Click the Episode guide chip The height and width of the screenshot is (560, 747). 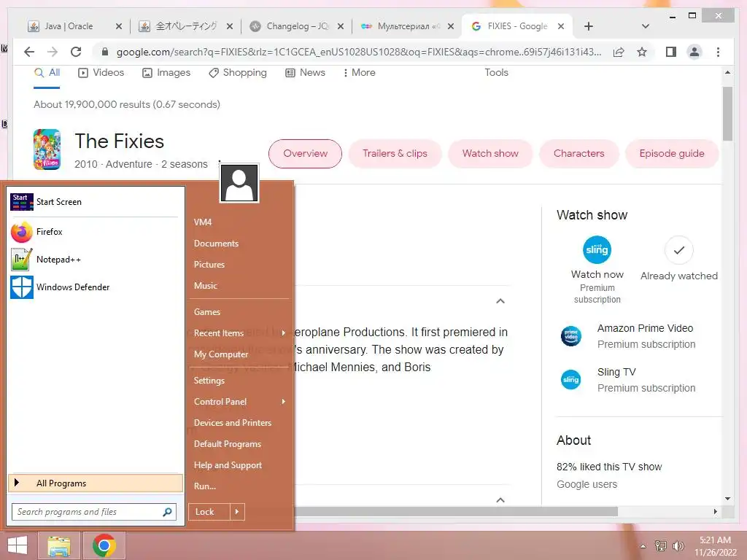tap(672, 153)
